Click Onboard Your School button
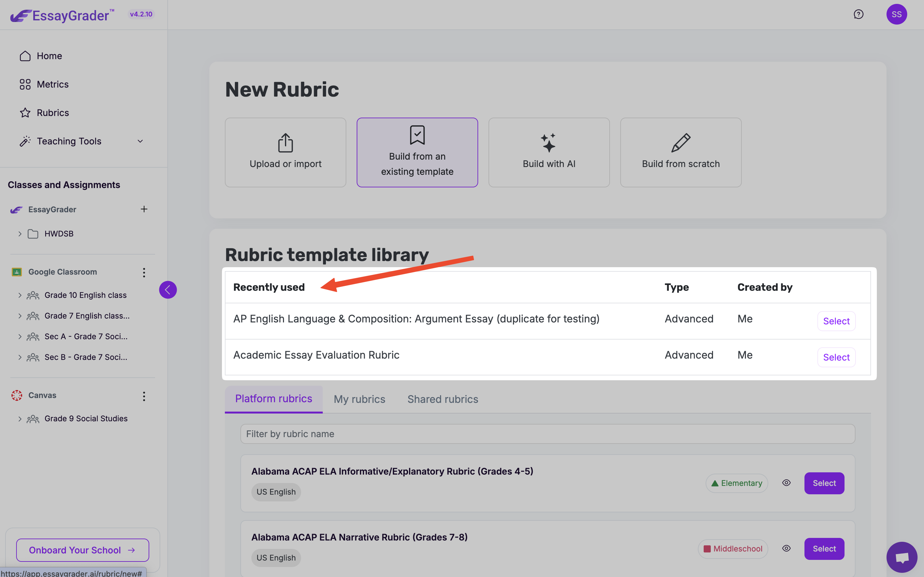This screenshot has width=924, height=577. point(82,550)
